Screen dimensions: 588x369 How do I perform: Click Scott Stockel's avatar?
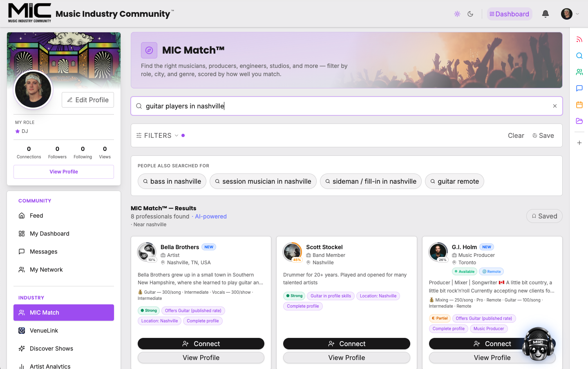(292, 252)
